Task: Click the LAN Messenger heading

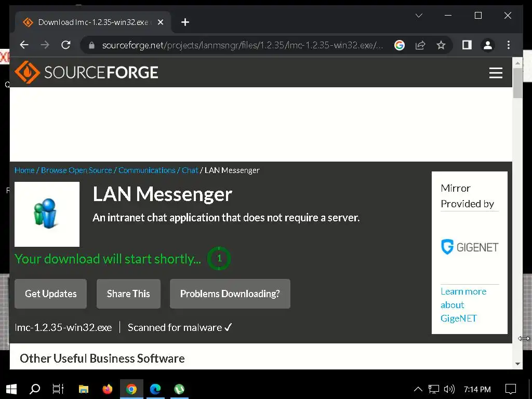Action: point(162,194)
